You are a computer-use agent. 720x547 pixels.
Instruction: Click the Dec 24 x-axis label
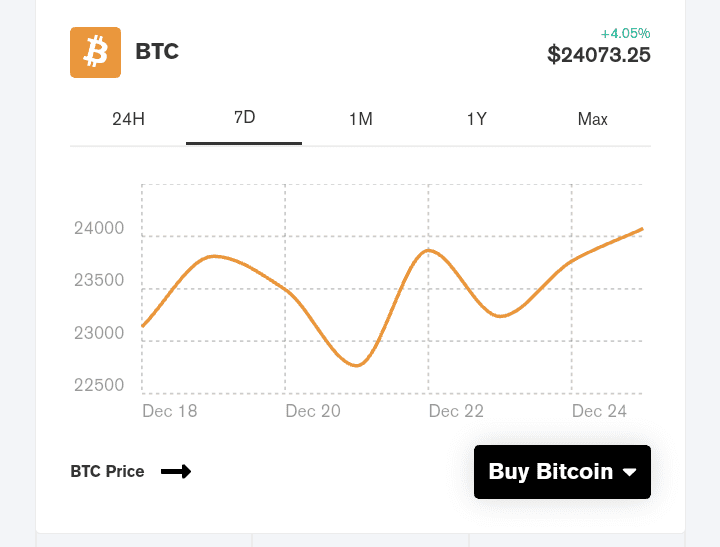(x=599, y=411)
